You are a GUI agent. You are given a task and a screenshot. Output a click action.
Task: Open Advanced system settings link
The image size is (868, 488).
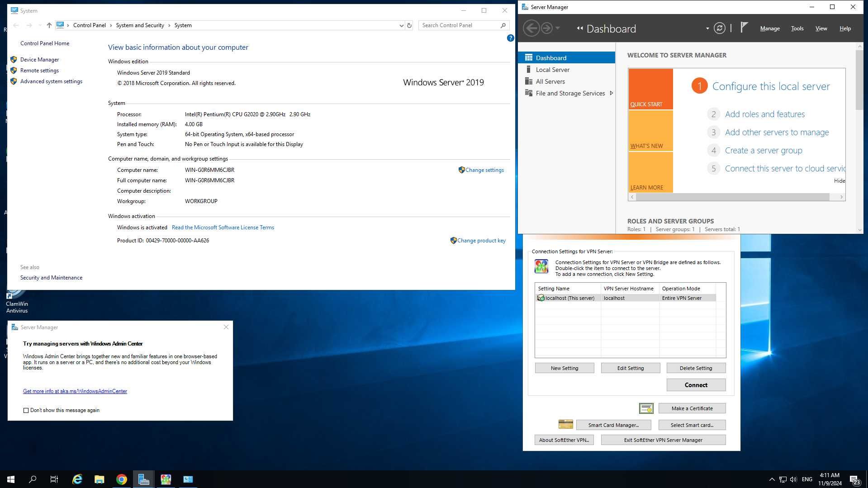(51, 81)
